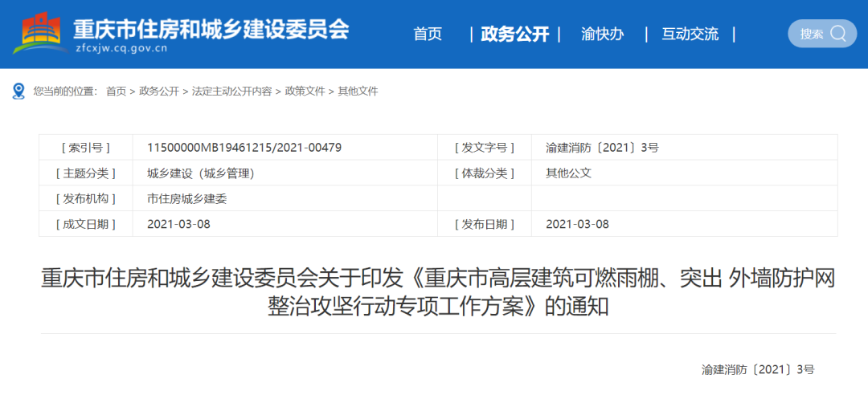Click the 重庆市住房和城乡建设委员会 site title
Viewport: 868px width, 407px height.
tap(211, 29)
